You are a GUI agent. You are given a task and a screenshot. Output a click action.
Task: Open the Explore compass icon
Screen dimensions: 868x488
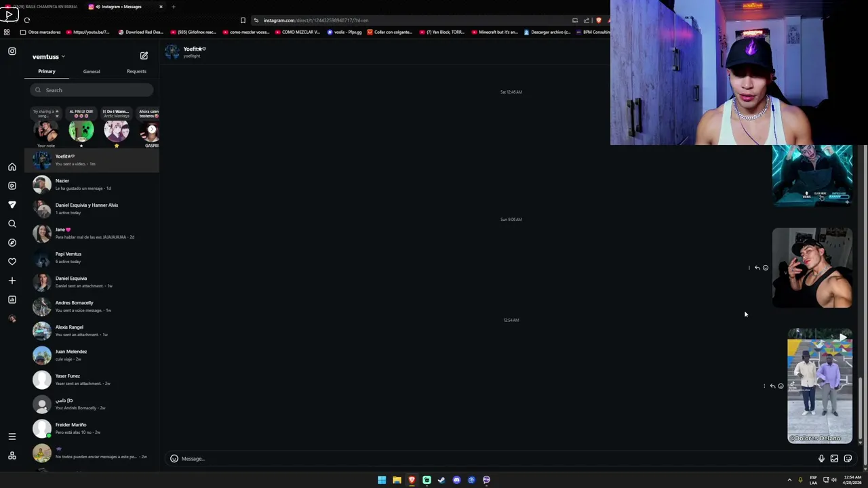point(12,243)
